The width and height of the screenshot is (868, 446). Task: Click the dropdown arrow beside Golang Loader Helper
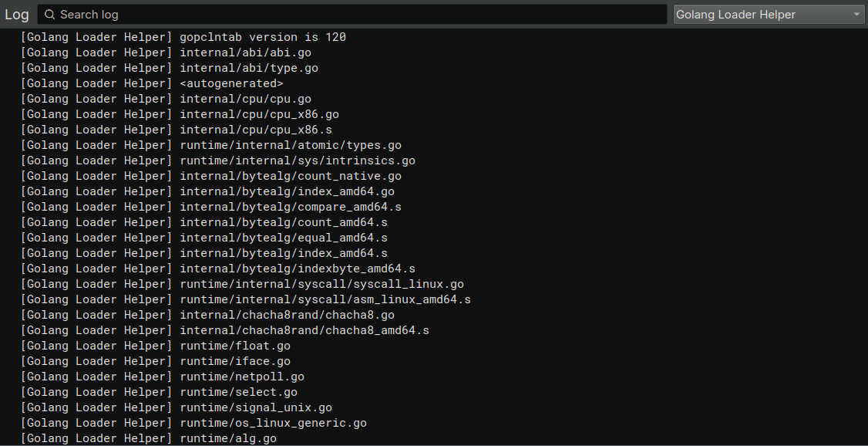click(857, 15)
